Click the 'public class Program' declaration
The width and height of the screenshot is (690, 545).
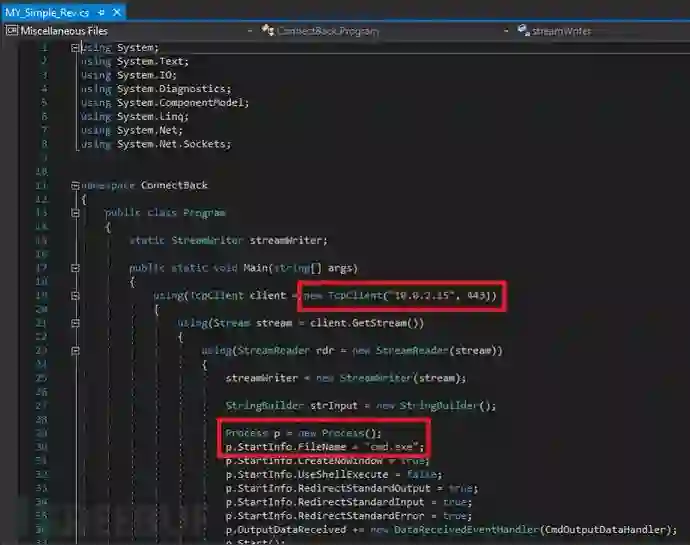[x=165, y=213]
